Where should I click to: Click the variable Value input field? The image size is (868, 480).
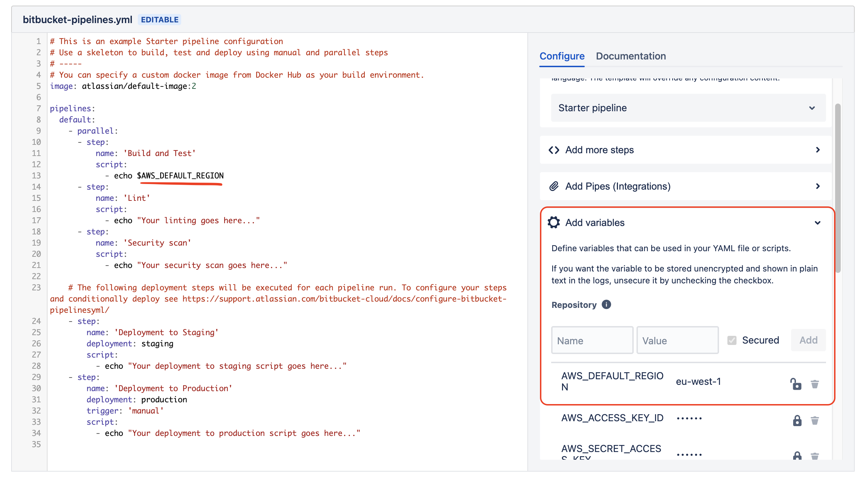click(677, 340)
